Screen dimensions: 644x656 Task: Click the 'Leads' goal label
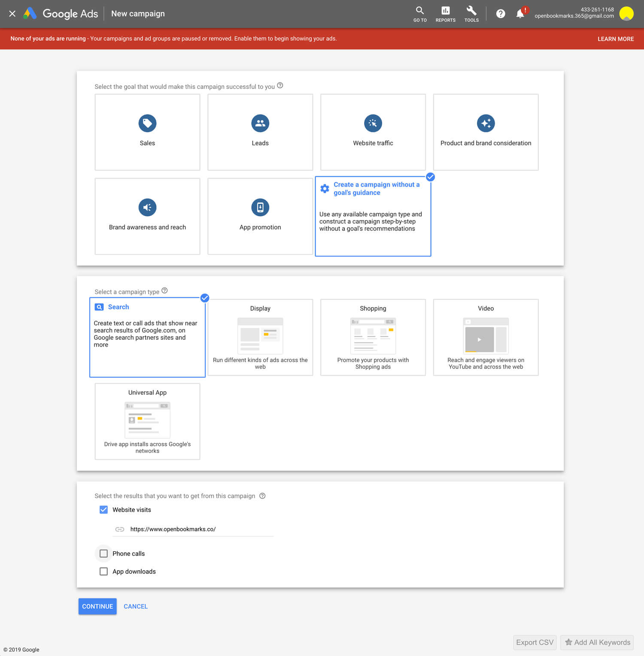tap(260, 143)
